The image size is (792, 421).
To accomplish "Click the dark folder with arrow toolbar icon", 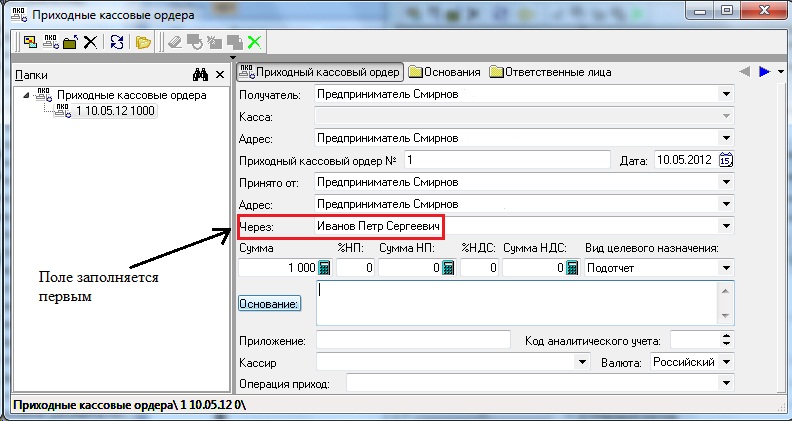I will 70,42.
